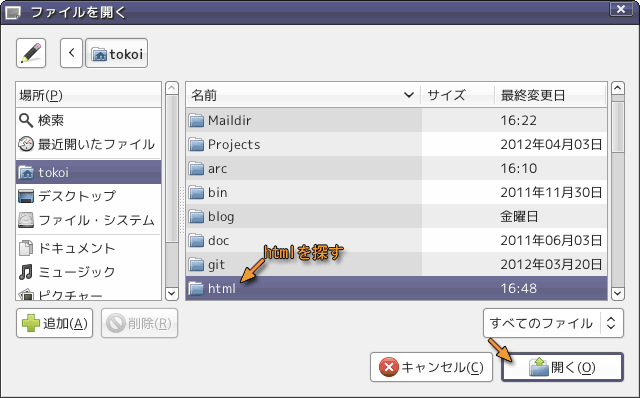This screenshot has height=398, width=640.
Task: Click the file list scrollbar up arrow
Action: click(618, 88)
